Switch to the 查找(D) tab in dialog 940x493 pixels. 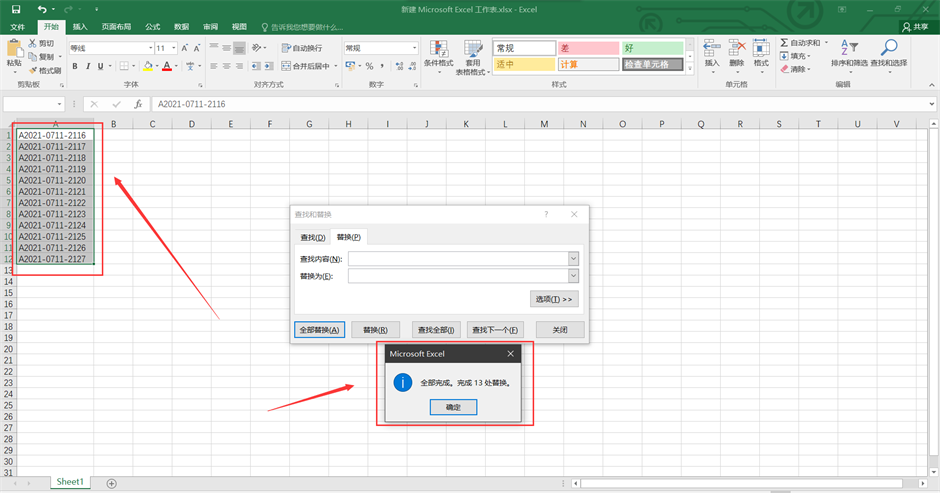[x=313, y=237]
